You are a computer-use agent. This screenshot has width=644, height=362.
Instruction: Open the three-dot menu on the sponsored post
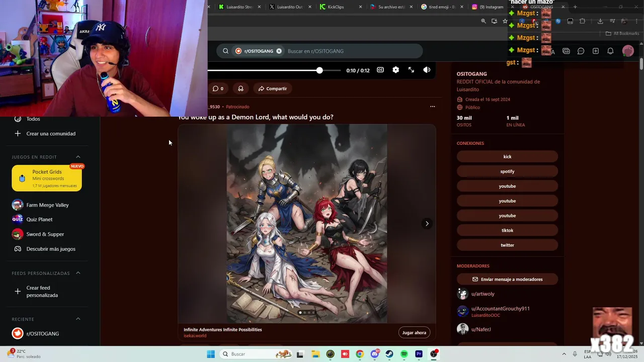coord(432,107)
